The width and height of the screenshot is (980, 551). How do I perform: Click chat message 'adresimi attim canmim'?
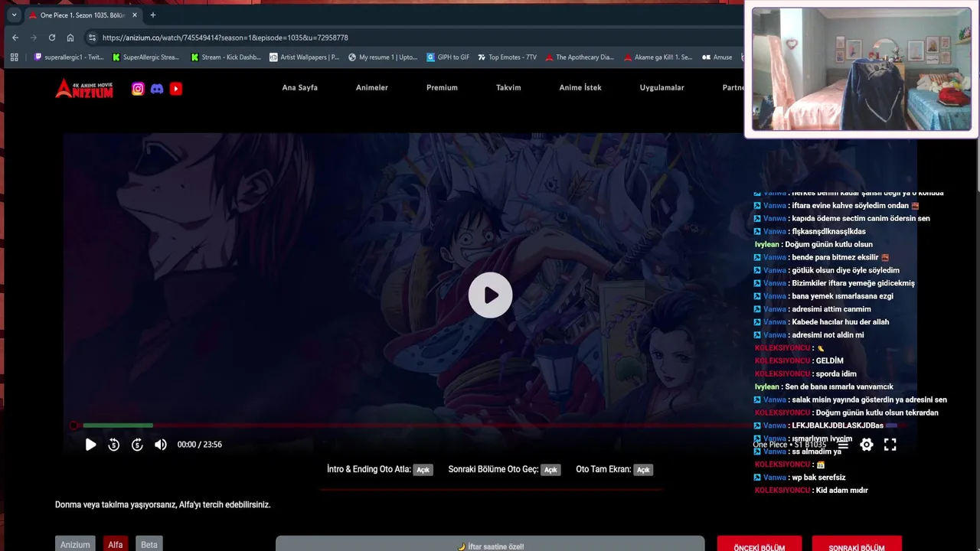click(x=831, y=309)
